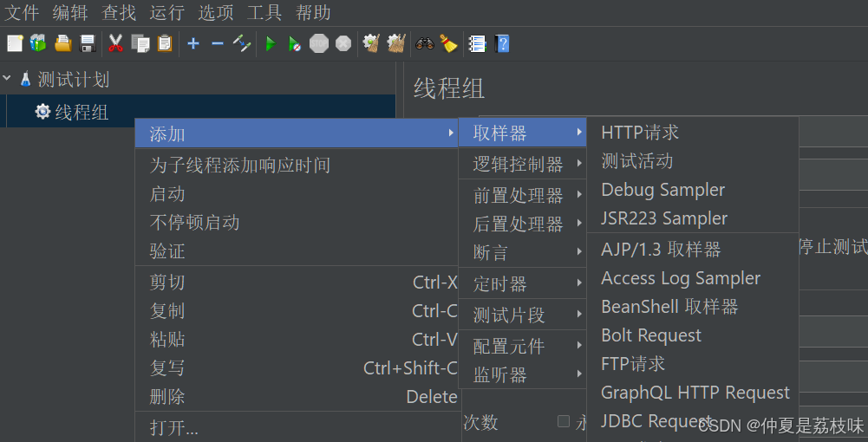This screenshot has height=442, width=868.
Task: Click the Clear All double broom icon
Action: point(396,43)
